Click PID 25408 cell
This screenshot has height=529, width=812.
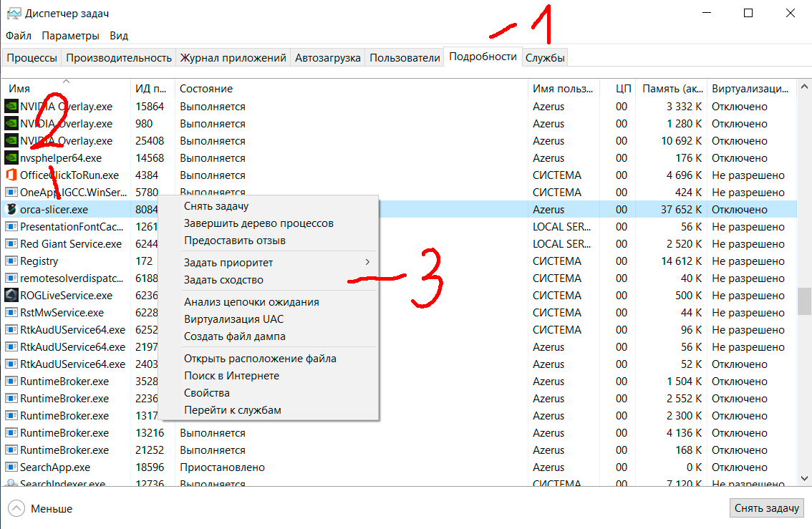point(150,141)
